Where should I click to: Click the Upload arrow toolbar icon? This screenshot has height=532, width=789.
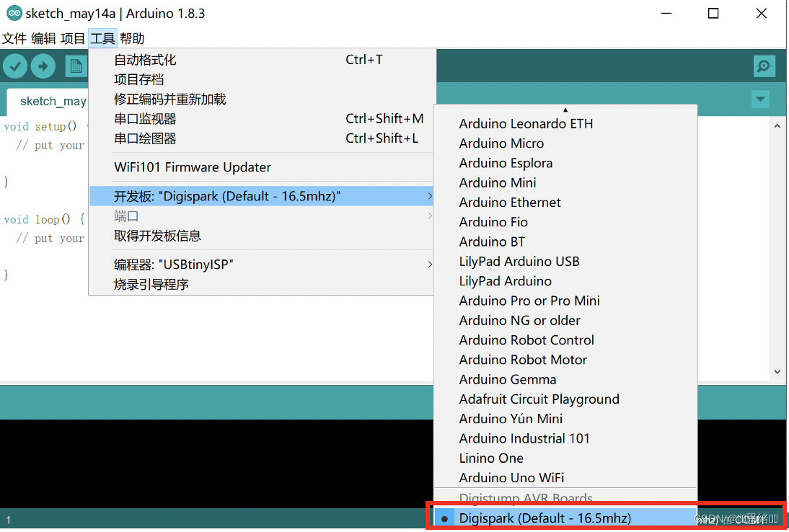point(43,66)
